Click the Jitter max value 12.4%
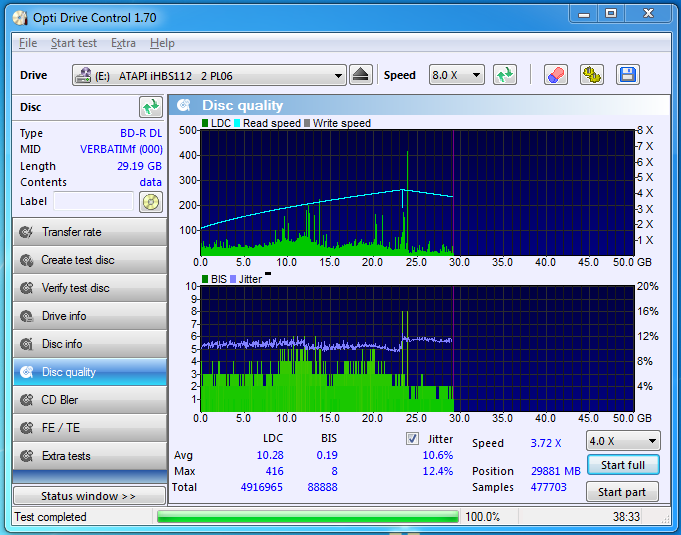 point(438,471)
